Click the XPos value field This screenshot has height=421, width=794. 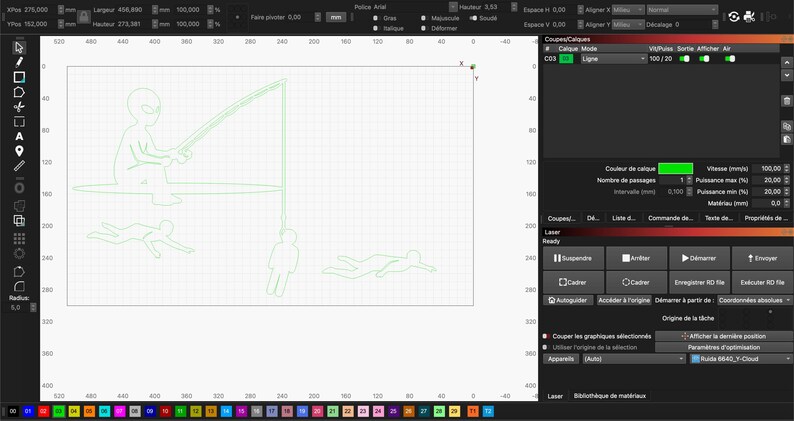39,10
